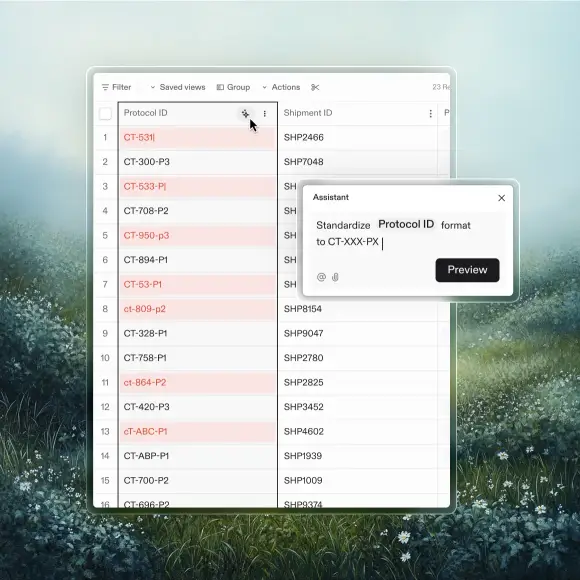
Task: Select cell CT-328-P1
Action: [198, 333]
